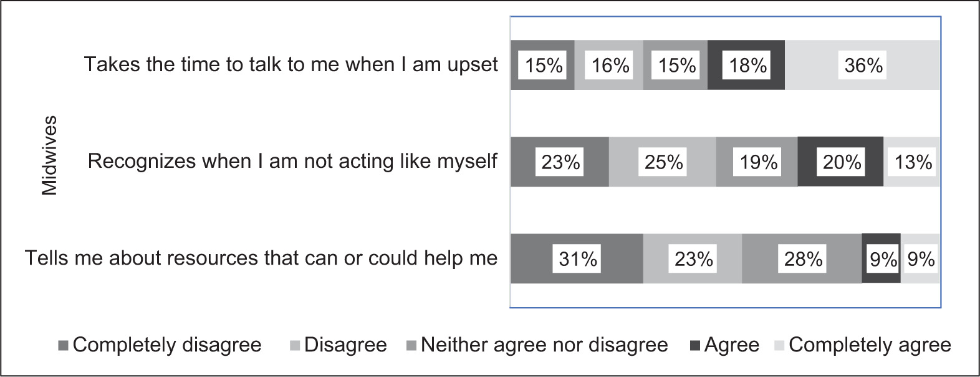Click the Completely disagree legend swatch
980x377 pixels.
point(62,345)
